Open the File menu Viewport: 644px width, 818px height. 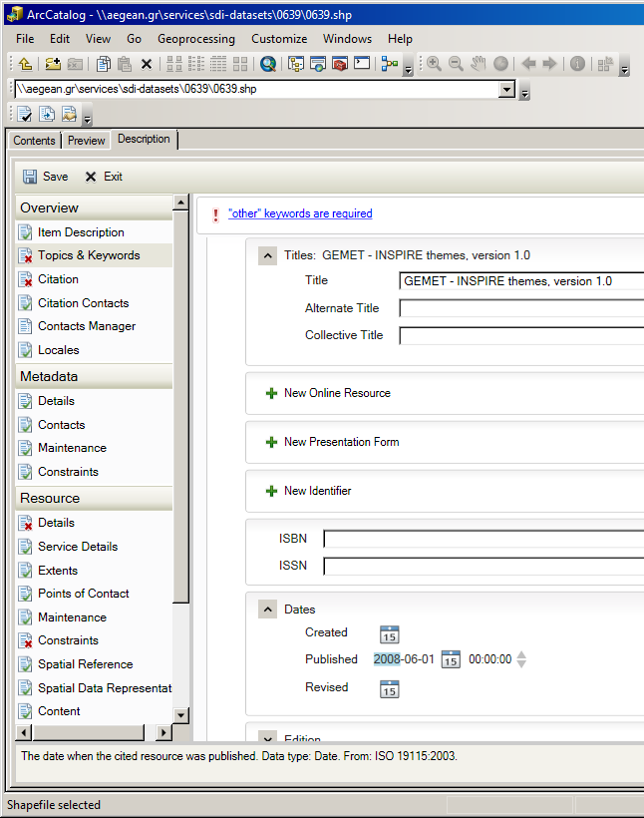[25, 39]
